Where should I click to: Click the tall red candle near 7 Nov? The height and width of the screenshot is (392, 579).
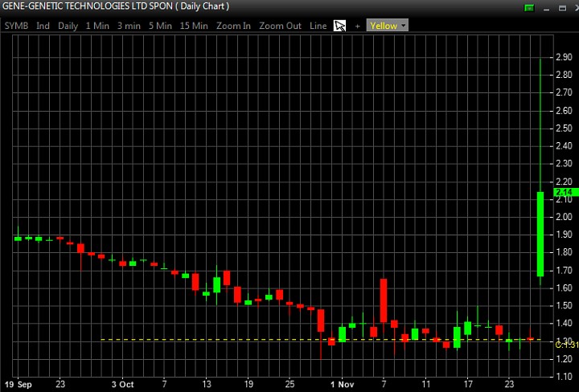coord(384,300)
